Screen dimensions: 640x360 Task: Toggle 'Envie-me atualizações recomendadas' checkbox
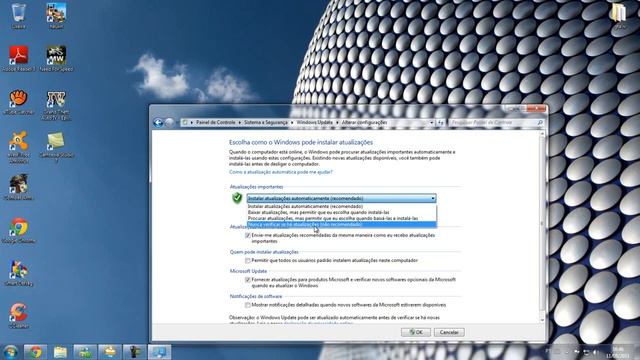tap(248, 236)
